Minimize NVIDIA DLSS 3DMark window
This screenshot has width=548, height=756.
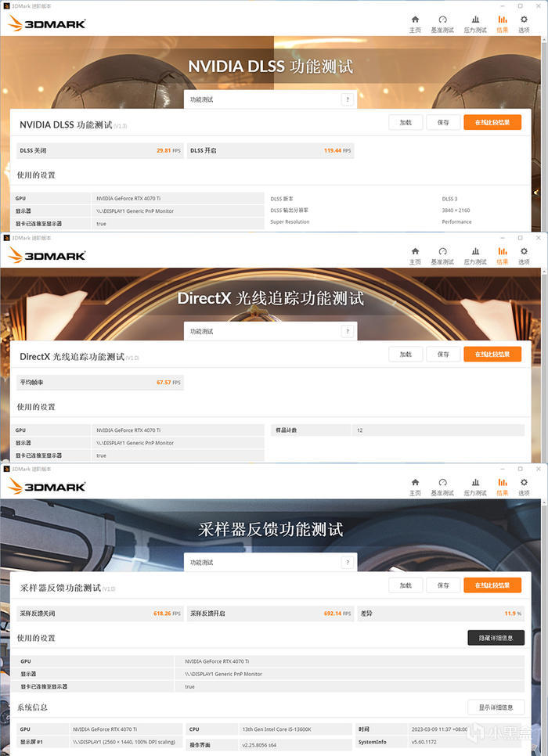[x=502, y=6]
